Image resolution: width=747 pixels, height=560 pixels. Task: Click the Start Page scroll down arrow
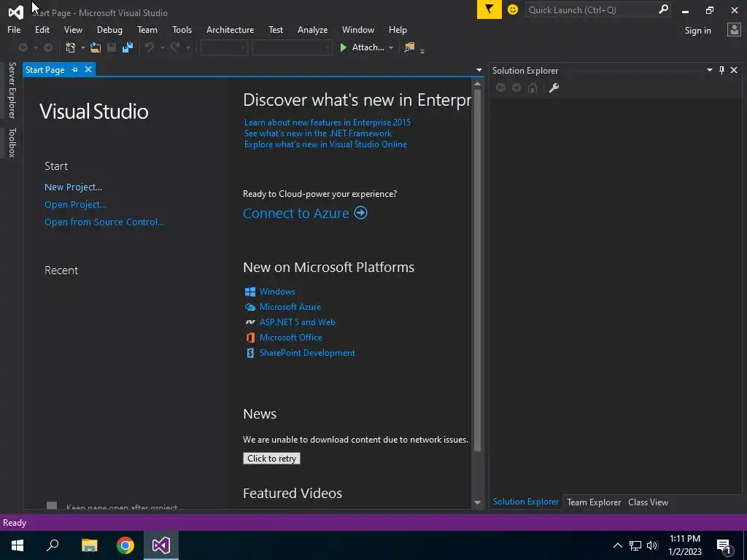(477, 502)
